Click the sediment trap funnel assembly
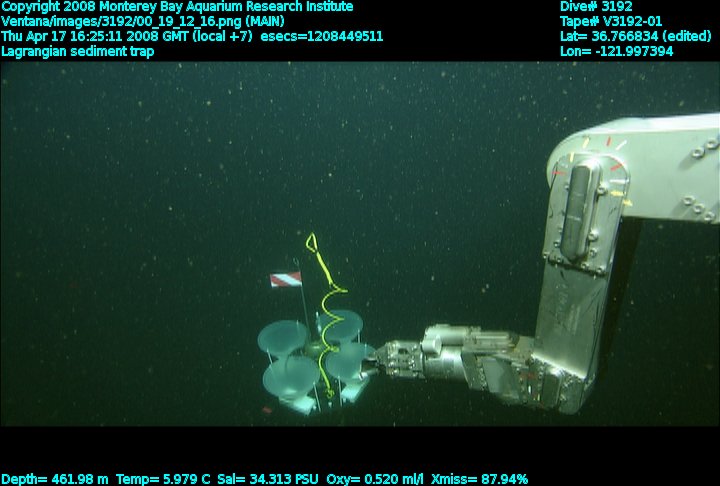 (316, 363)
